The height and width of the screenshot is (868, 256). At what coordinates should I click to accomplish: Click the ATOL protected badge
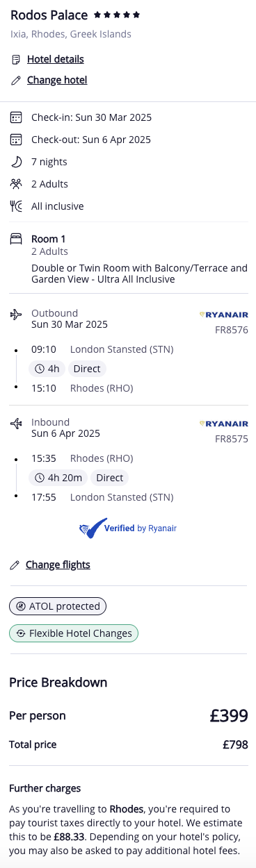58,606
